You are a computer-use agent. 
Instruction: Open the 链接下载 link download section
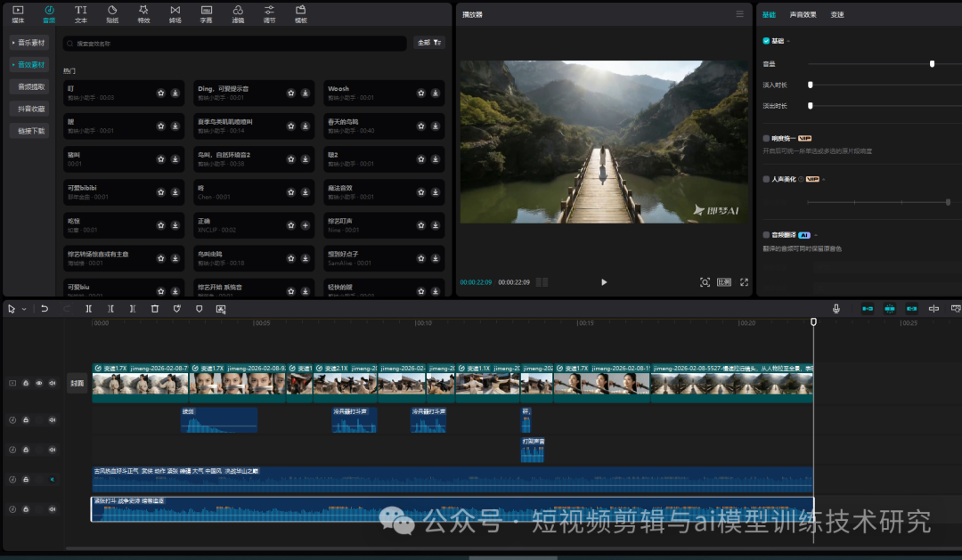[x=29, y=131]
